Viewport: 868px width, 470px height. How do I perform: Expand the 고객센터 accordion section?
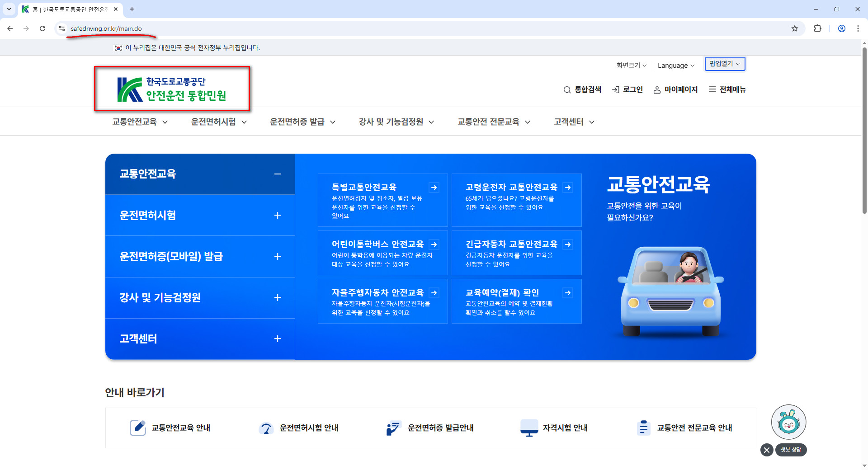tap(278, 339)
